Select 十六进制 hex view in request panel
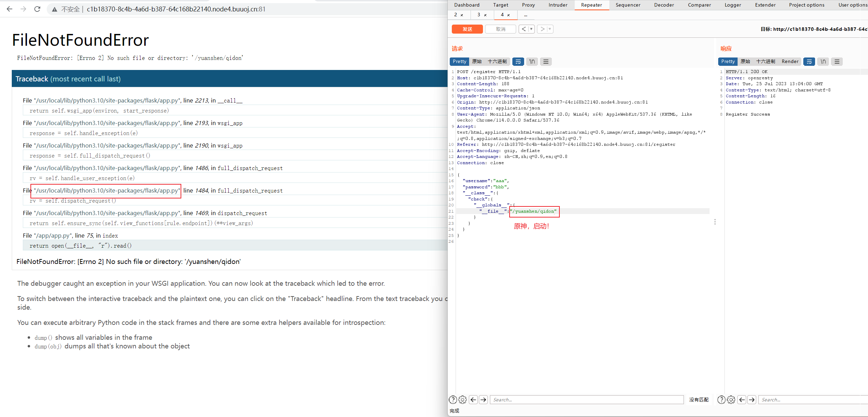The image size is (868, 417). tap(497, 62)
